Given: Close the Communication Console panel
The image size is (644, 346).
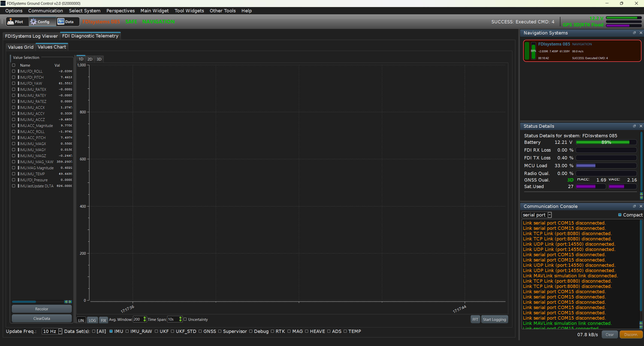Looking at the screenshot, I should point(641,206).
